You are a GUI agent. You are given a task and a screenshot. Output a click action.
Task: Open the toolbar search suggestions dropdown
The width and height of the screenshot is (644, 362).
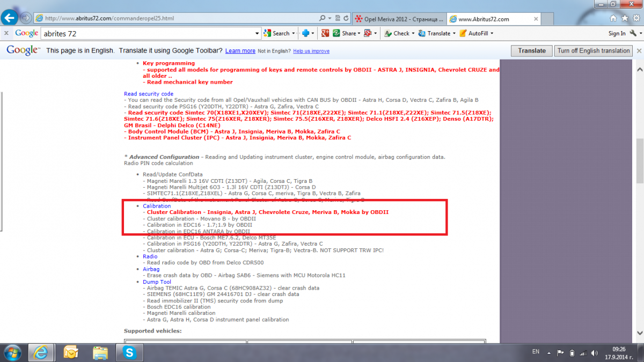coord(257,33)
